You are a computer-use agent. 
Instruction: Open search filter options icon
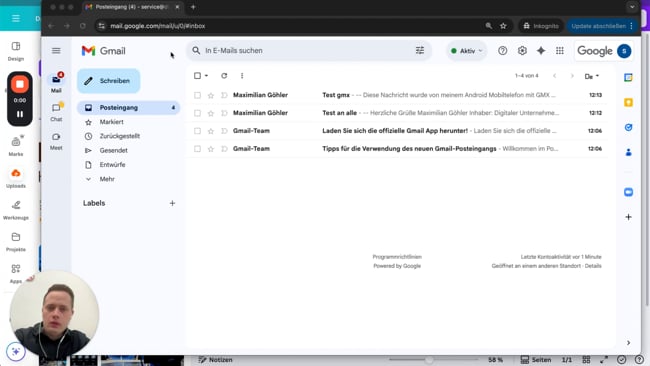(x=420, y=51)
